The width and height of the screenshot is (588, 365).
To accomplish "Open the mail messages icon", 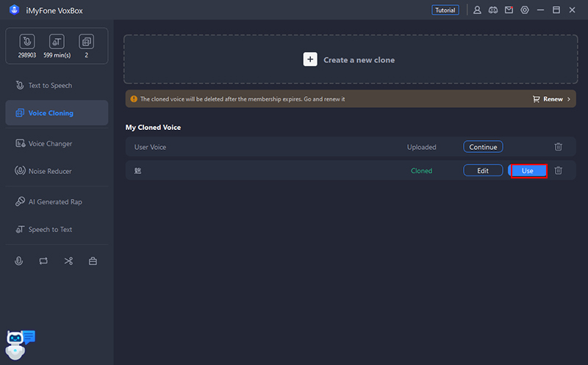I will (x=509, y=10).
